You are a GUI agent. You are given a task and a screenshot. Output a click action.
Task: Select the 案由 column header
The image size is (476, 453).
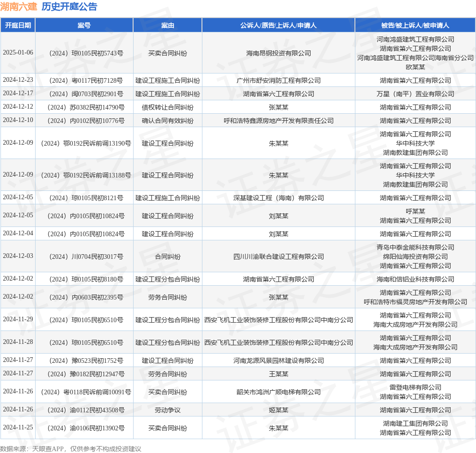168,25
